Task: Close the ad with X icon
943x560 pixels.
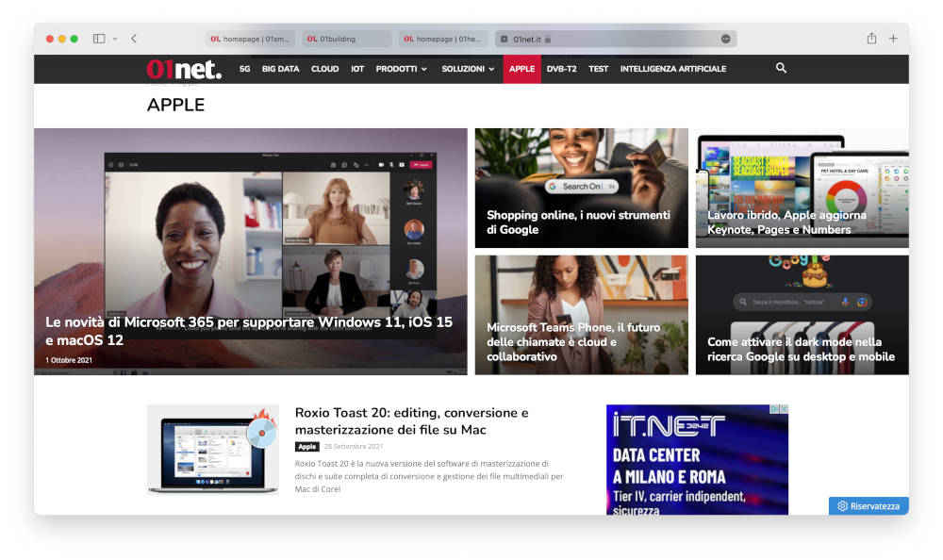Action: [x=784, y=409]
